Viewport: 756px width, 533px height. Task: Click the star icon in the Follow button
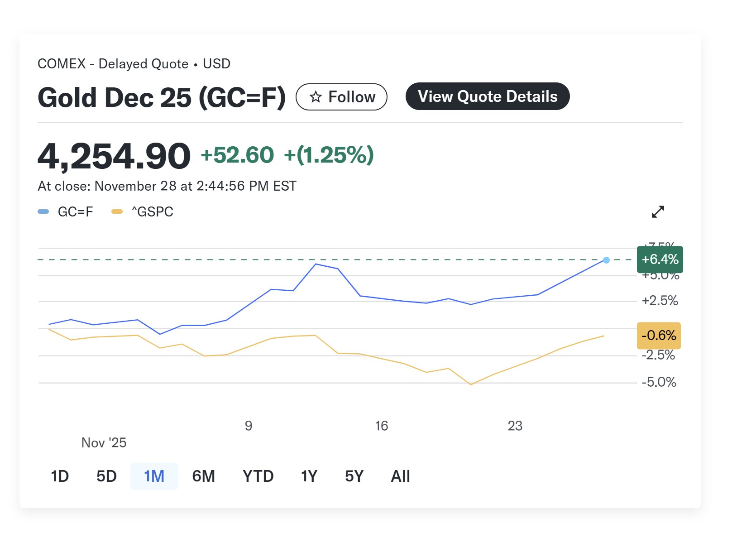[316, 96]
